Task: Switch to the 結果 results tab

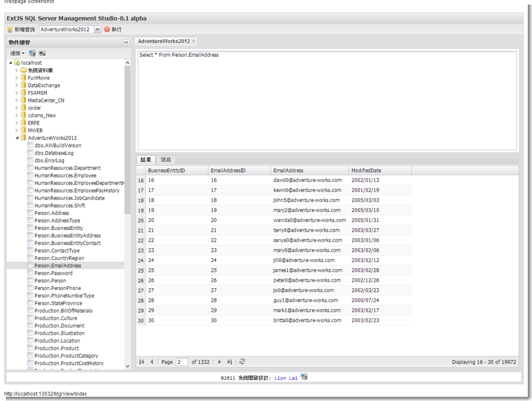Action: (x=146, y=160)
